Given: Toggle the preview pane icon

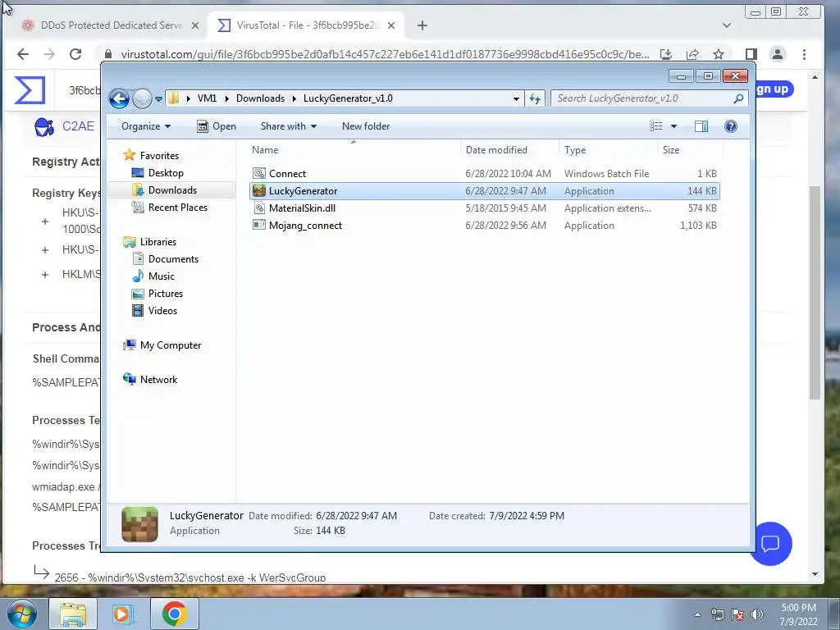Looking at the screenshot, I should pos(701,126).
